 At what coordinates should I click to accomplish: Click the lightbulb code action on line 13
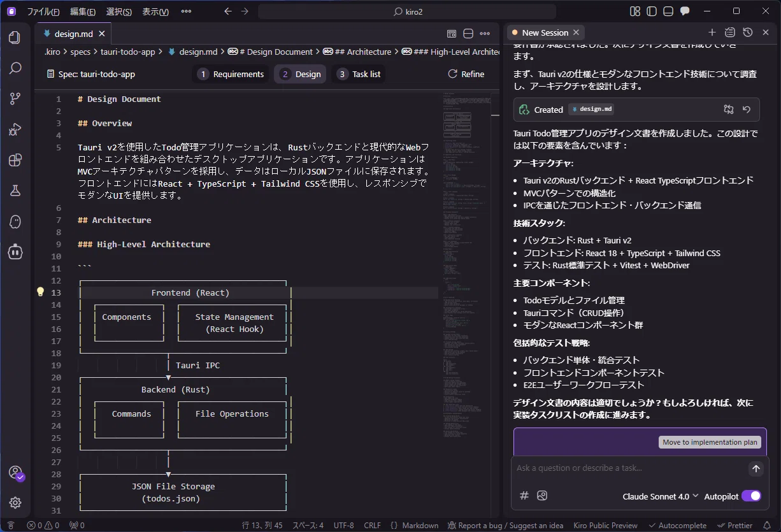[40, 292]
